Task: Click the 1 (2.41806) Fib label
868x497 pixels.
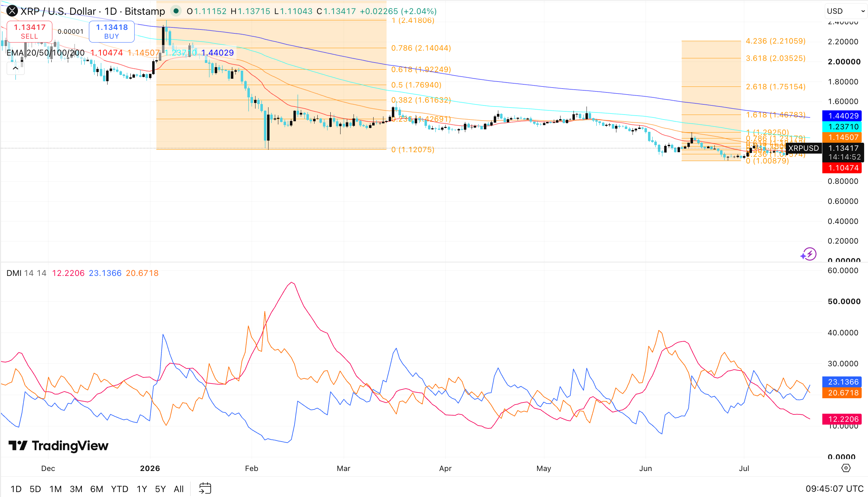Action: pyautogui.click(x=413, y=20)
